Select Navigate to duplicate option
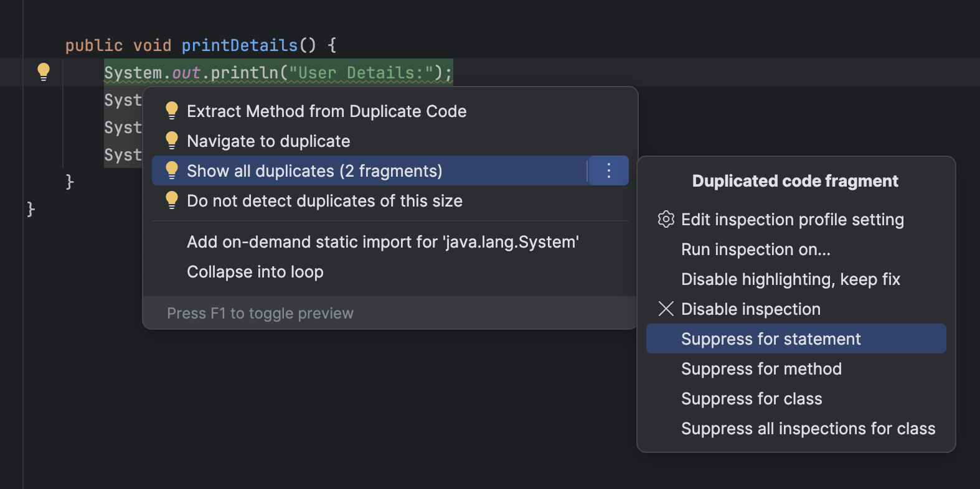Viewport: 980px width, 489px height. pos(268,141)
